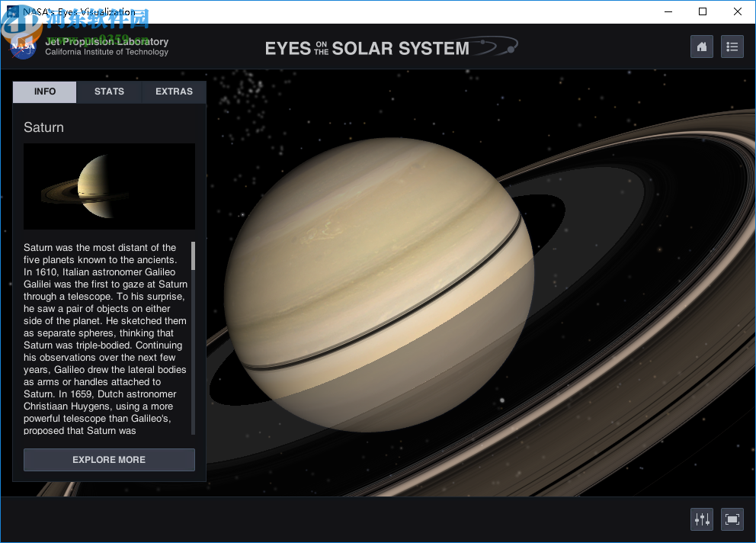Screen dimensions: 756x543
Task: Click the NASA meatball logo
Action: click(22, 47)
